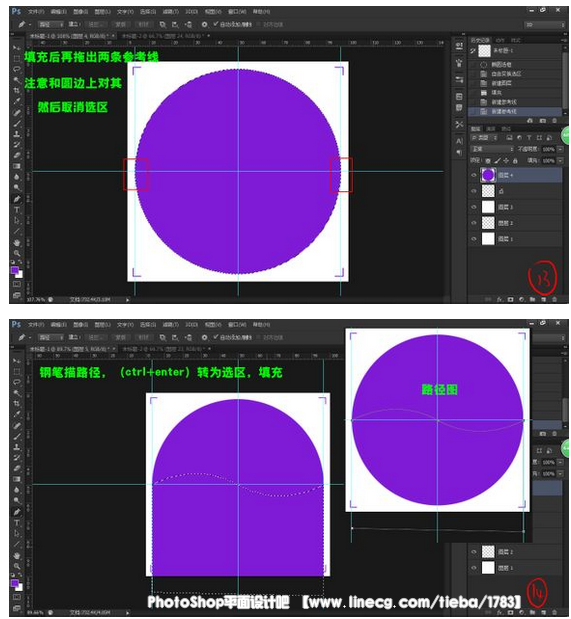Pick the Lasso tool in top window
The image size is (571, 619).
click(17, 69)
